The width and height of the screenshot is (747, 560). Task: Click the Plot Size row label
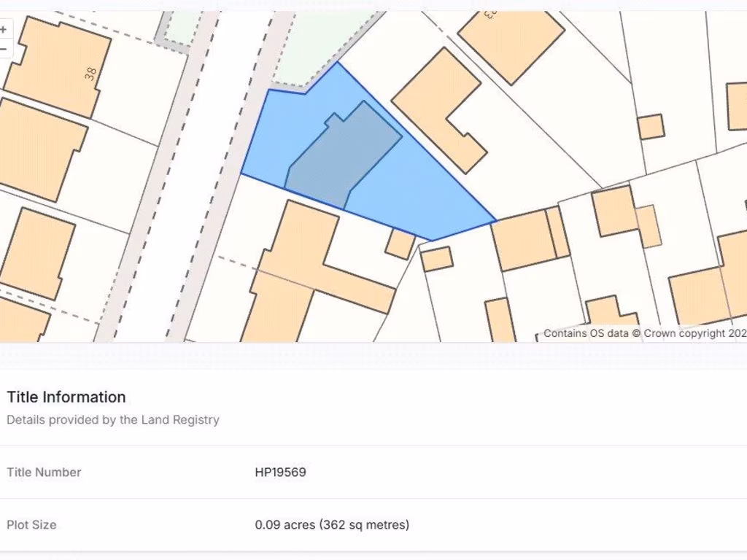click(x=31, y=524)
